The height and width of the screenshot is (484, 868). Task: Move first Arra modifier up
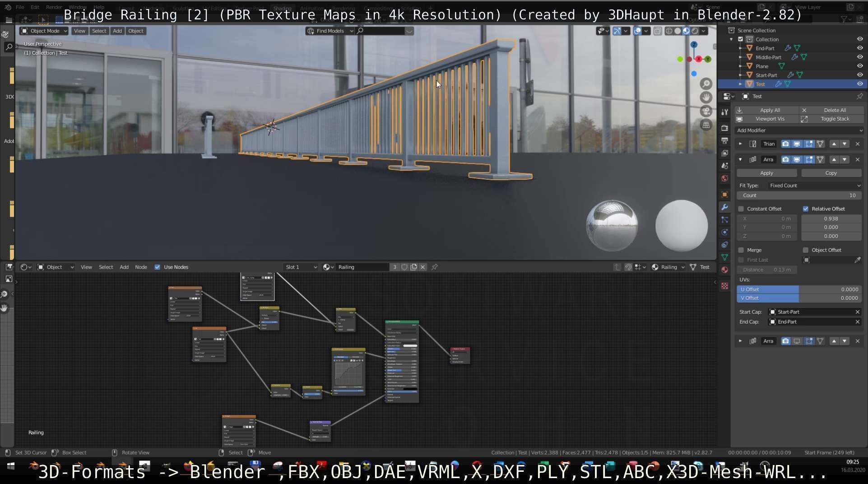(x=834, y=160)
